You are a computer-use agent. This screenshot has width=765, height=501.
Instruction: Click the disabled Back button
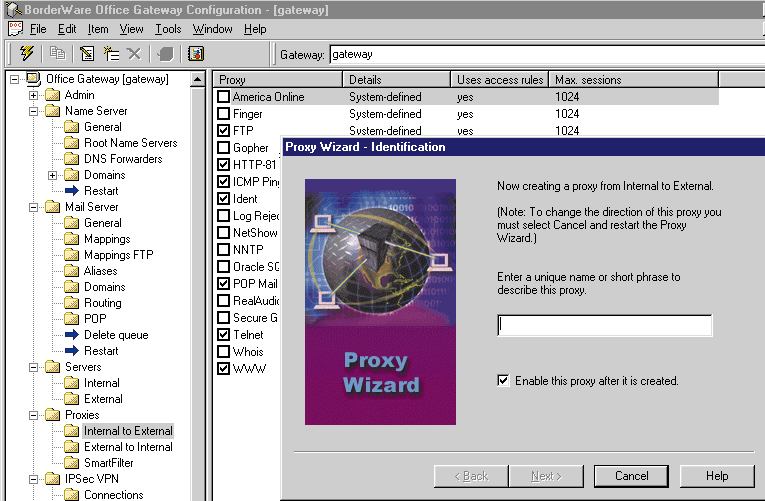pyautogui.click(x=471, y=476)
